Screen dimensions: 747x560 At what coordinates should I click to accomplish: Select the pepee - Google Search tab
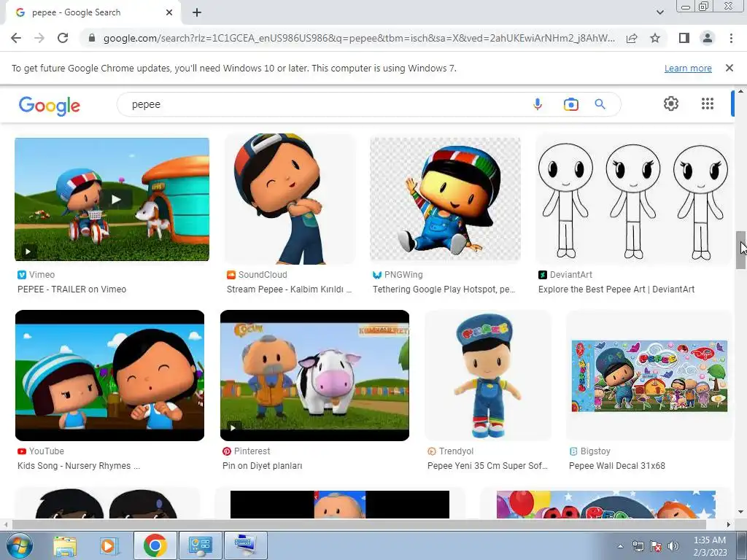93,12
